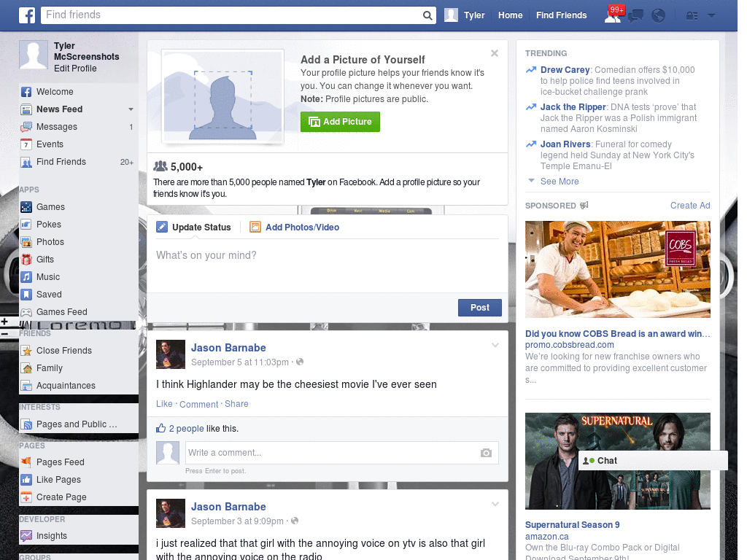
Task: Open the COBS Bread ad image
Action: click(617, 270)
